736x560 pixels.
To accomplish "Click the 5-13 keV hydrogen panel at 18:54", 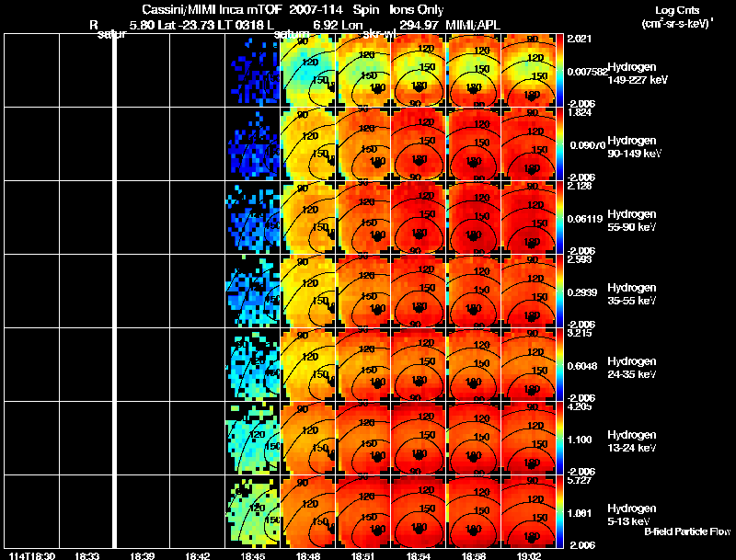I will (x=419, y=512).
